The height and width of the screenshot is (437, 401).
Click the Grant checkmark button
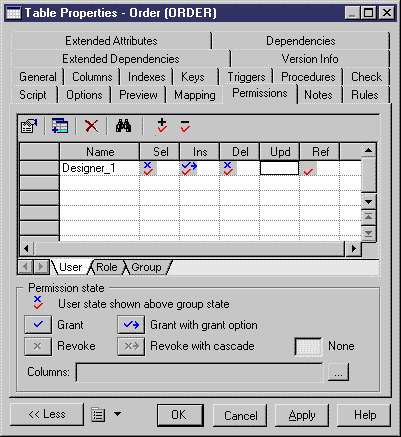[38, 324]
